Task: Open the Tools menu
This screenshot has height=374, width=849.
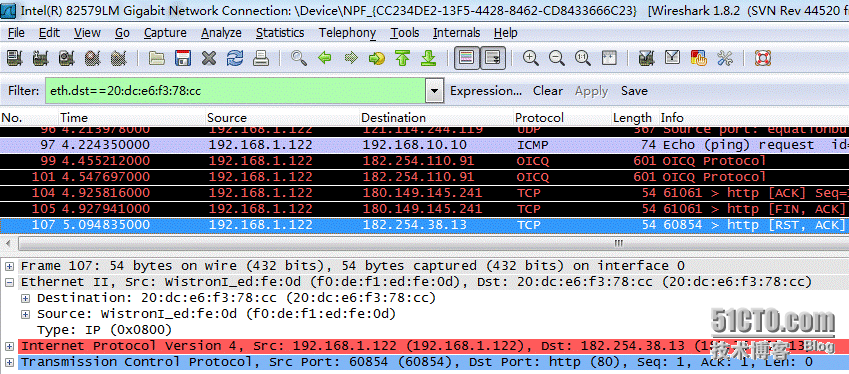Action: (405, 33)
